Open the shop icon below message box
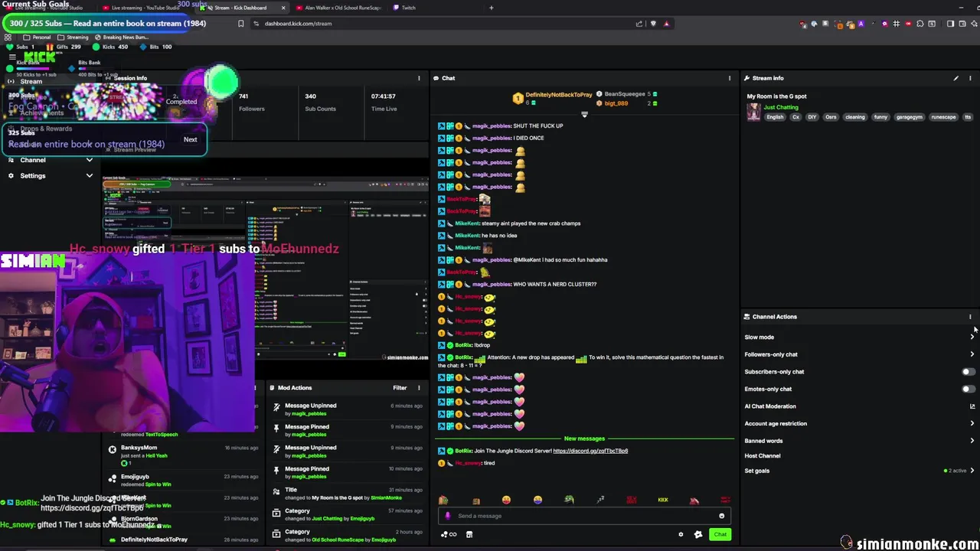The width and height of the screenshot is (980, 551). [x=469, y=534]
